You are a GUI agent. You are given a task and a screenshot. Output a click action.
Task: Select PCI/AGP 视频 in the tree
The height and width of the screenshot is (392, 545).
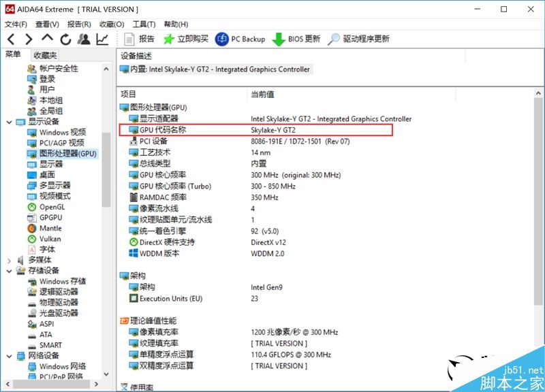(x=56, y=143)
